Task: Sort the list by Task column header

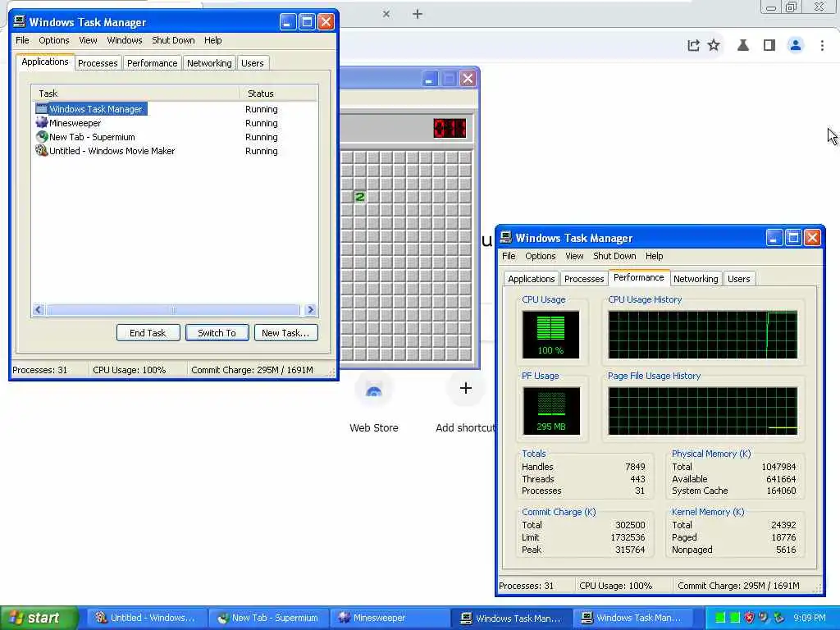Action: [x=136, y=94]
